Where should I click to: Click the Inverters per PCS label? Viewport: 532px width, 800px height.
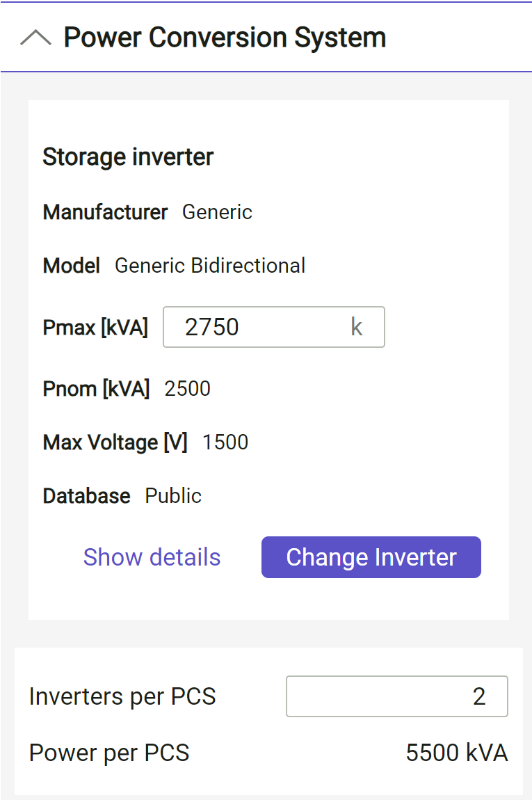(x=122, y=696)
